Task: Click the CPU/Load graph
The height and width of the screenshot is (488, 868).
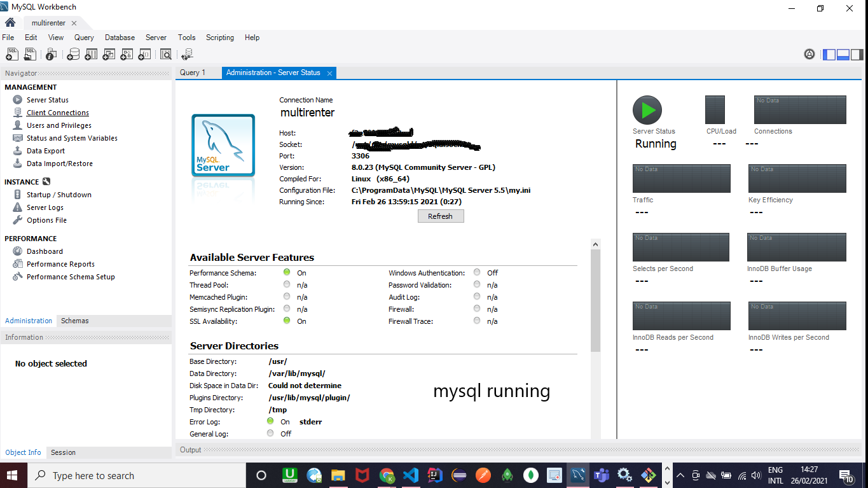Action: point(715,109)
